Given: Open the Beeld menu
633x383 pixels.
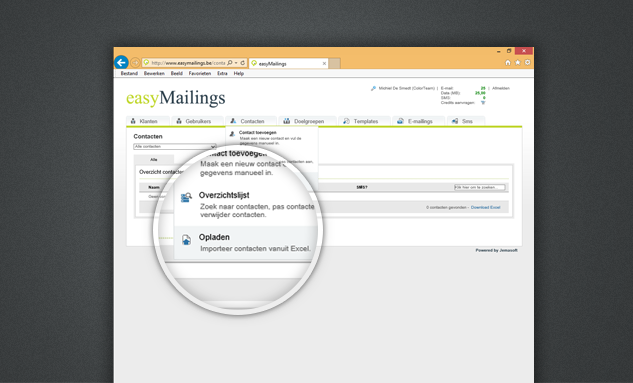Looking at the screenshot, I should click(177, 73).
